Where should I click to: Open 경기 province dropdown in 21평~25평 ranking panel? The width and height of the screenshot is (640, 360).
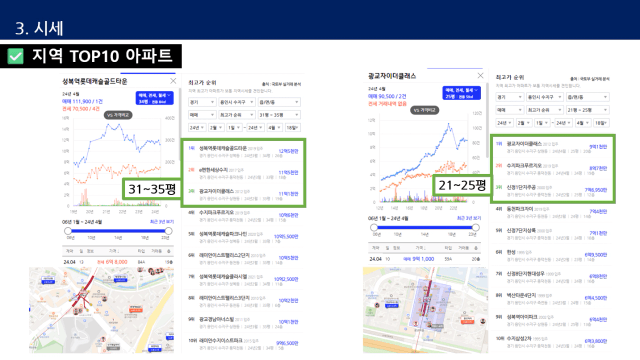pyautogui.click(x=509, y=97)
